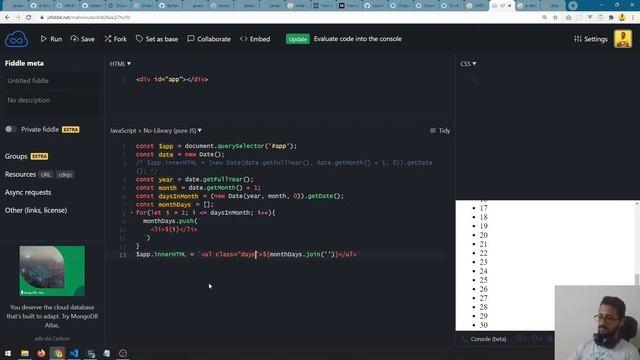
Task: Click the cdnjs tag beside Resources
Action: [x=65, y=175]
